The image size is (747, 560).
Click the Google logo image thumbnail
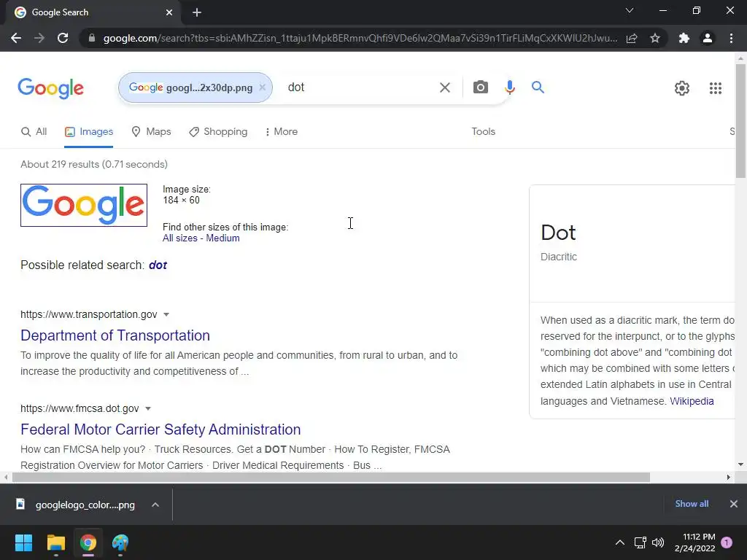(84, 205)
